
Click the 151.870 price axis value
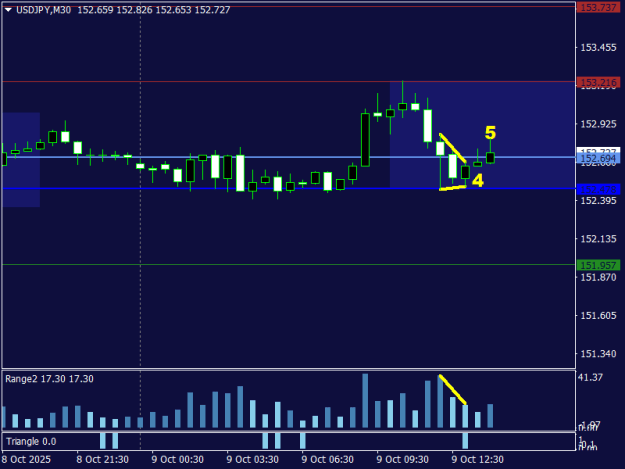point(598,277)
